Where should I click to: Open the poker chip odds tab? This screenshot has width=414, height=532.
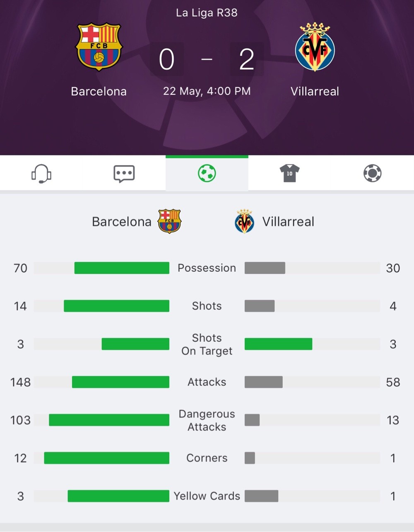pyautogui.click(x=372, y=174)
